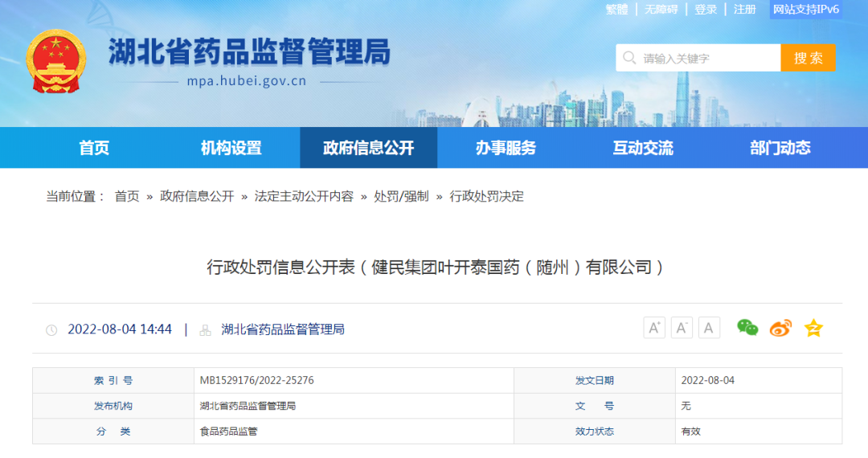The width and height of the screenshot is (868, 458).
Task: Open the 登录 login link
Action: (x=706, y=10)
